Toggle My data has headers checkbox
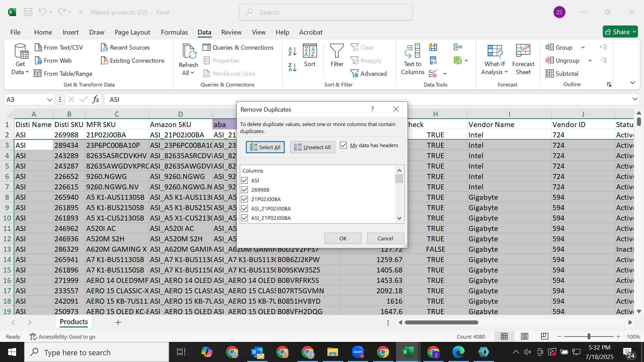 [x=343, y=145]
